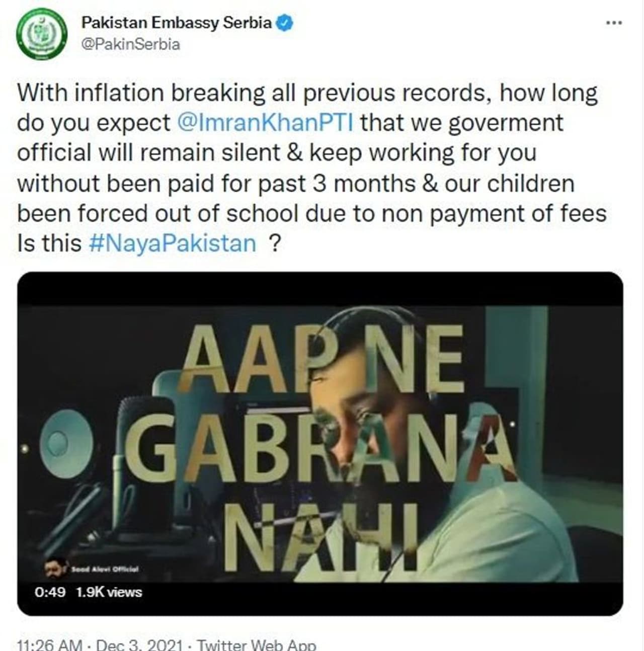Play the AAP NE GABRANA NAHI video
Screen dimensions: 644x651
click(x=320, y=444)
